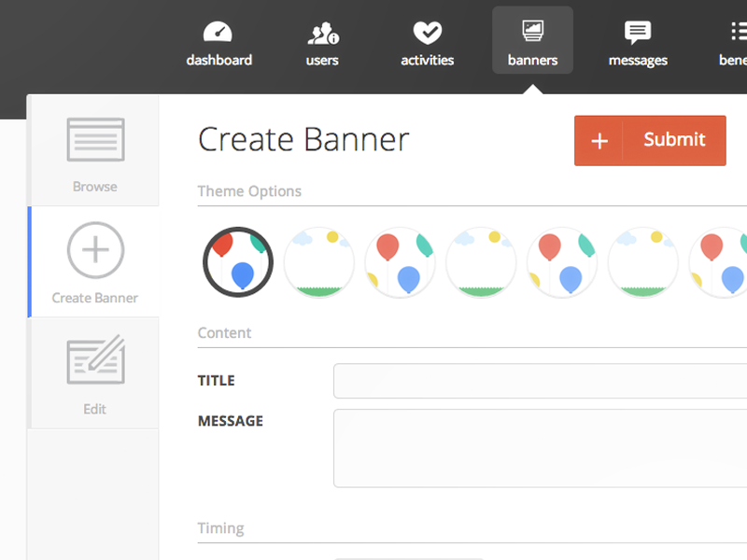747x560 pixels.
Task: Click the Browse banner icon in the sidebar
Action: click(x=94, y=142)
